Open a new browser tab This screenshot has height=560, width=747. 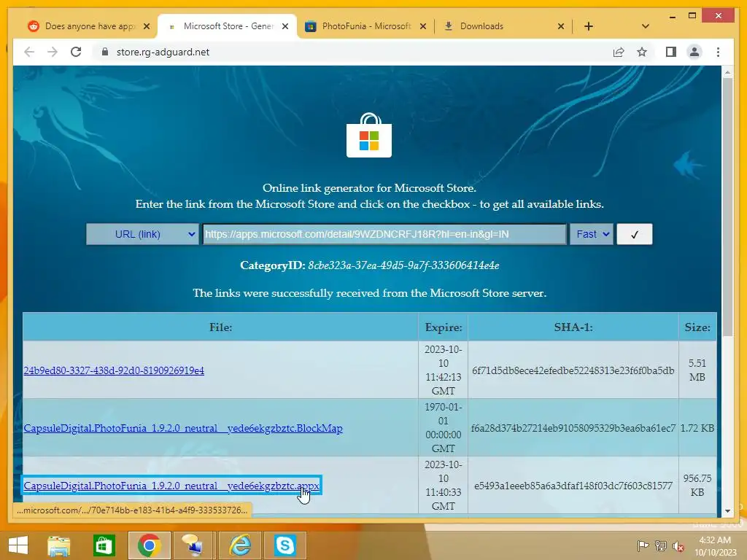(x=589, y=26)
